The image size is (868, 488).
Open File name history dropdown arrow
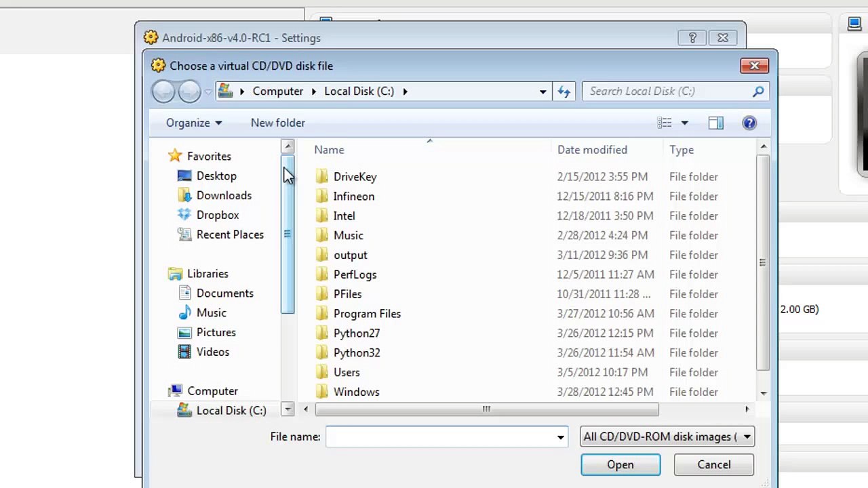[x=561, y=437]
